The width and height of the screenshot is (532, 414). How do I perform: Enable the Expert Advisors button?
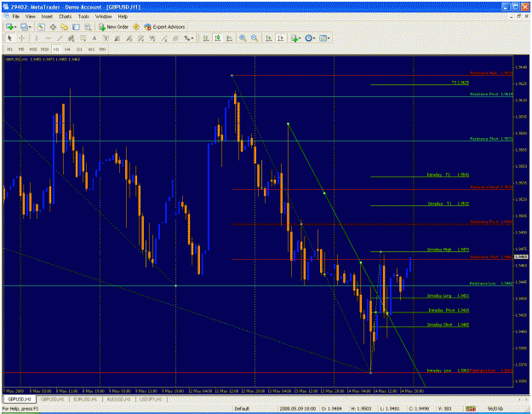tap(164, 26)
